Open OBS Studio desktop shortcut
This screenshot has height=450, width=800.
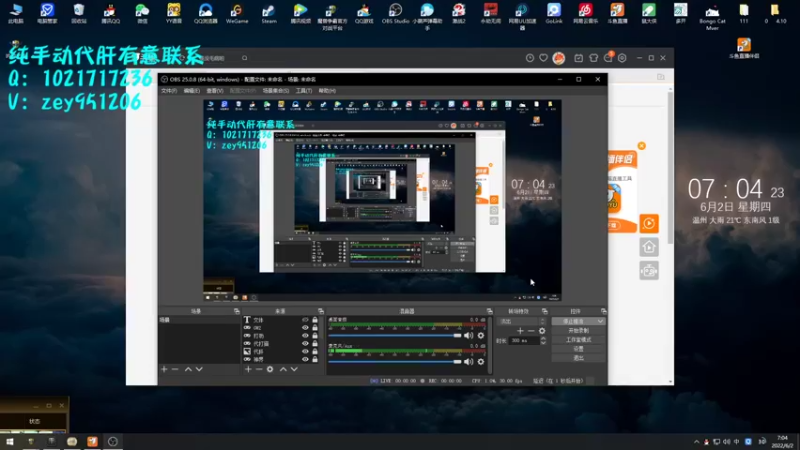(395, 14)
